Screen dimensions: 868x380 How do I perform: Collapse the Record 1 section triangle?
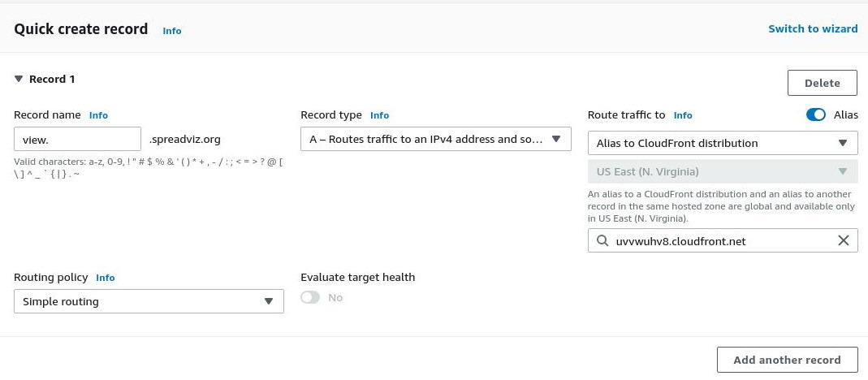coord(19,80)
